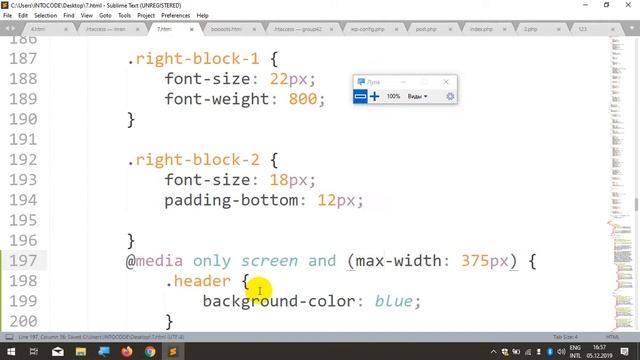Switch to the index.php tab
The height and width of the screenshot is (360, 640).
pos(481,29)
